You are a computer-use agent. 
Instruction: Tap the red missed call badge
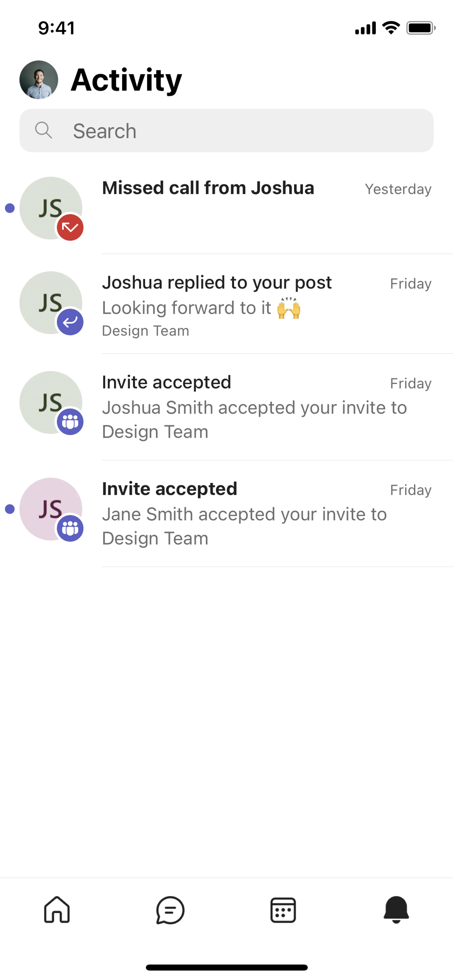click(x=70, y=227)
